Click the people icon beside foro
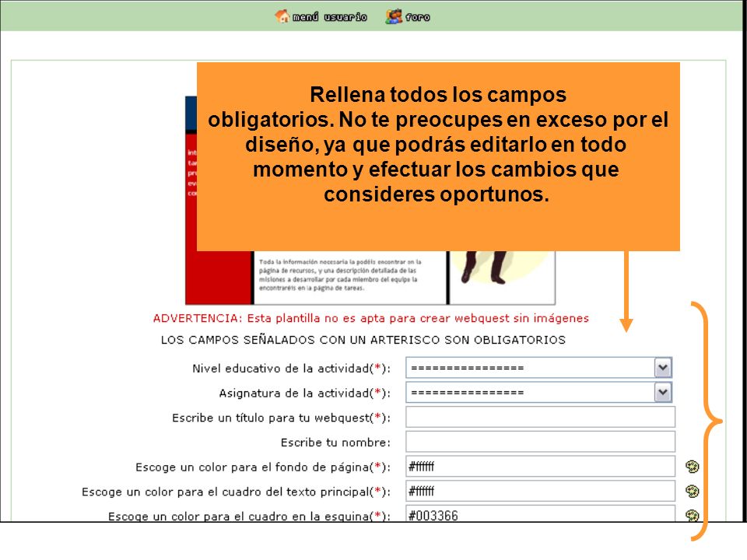 click(394, 16)
